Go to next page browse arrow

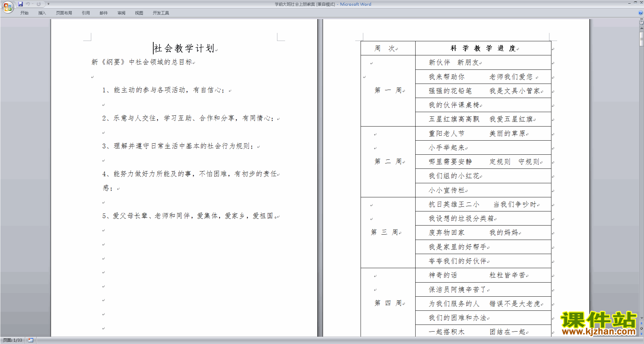coord(641,333)
